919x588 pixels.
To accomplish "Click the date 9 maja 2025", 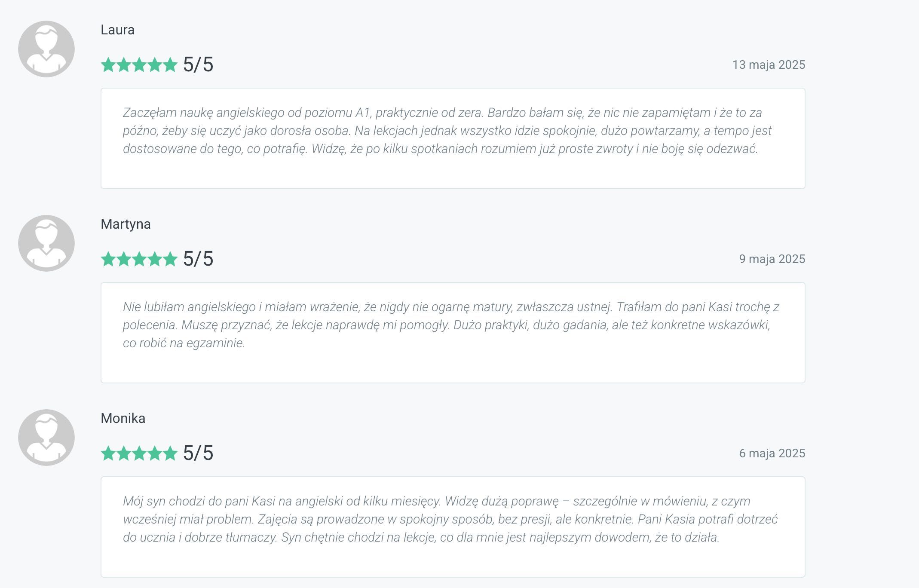I will tap(772, 259).
